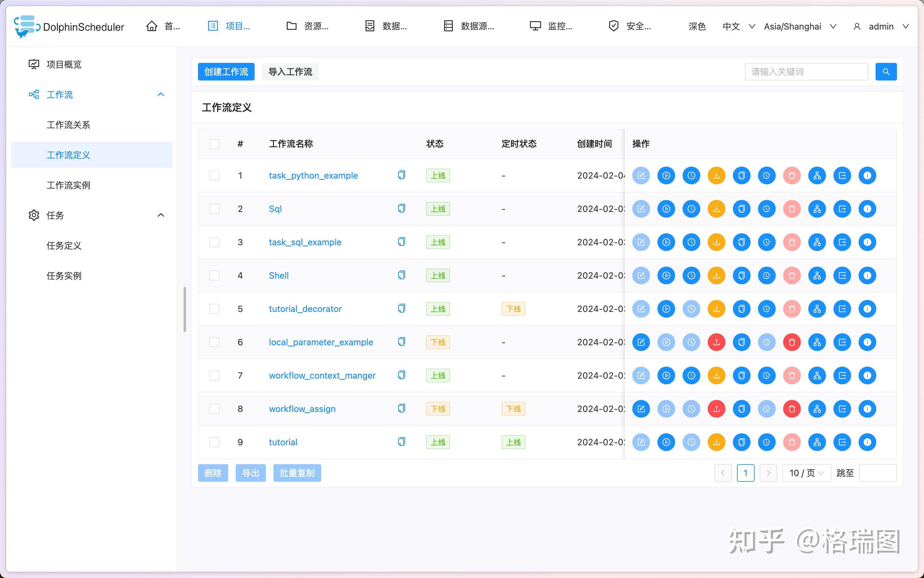Check the select-all checkbox in the table header
Screen dimensions: 924x578
(214, 144)
